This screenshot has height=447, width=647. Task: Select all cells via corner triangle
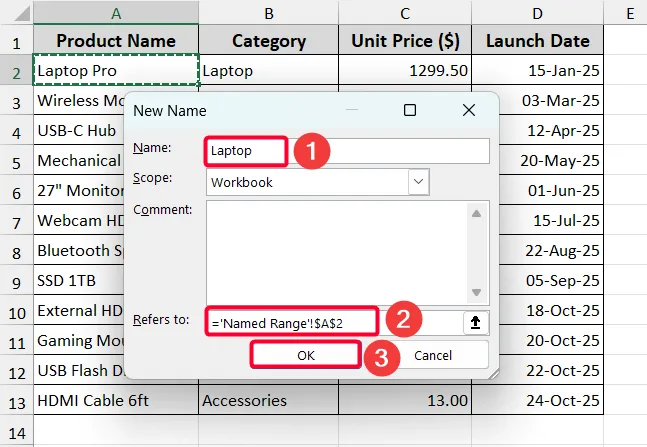point(21,13)
